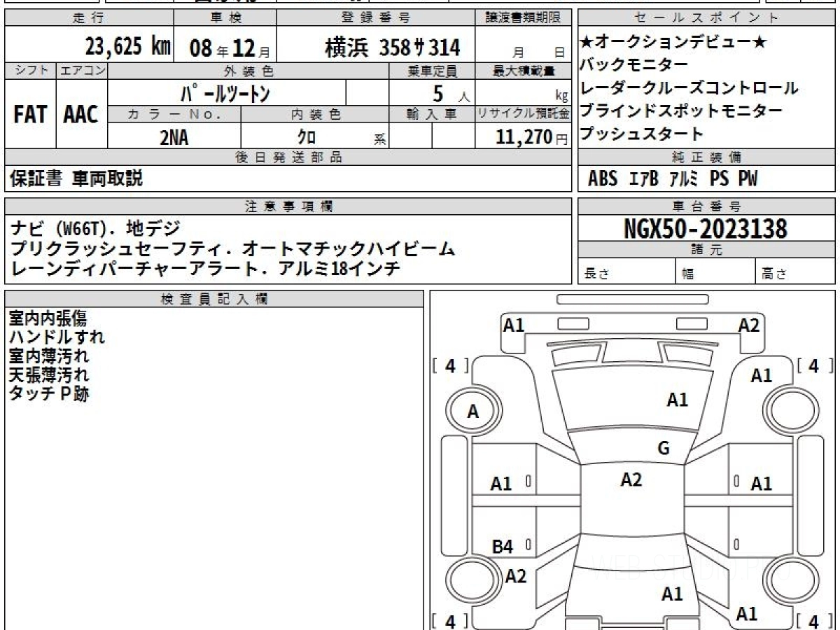This screenshot has height=630, width=840.
Task: Click the 検査員記入欄 header
Action: pos(214,299)
